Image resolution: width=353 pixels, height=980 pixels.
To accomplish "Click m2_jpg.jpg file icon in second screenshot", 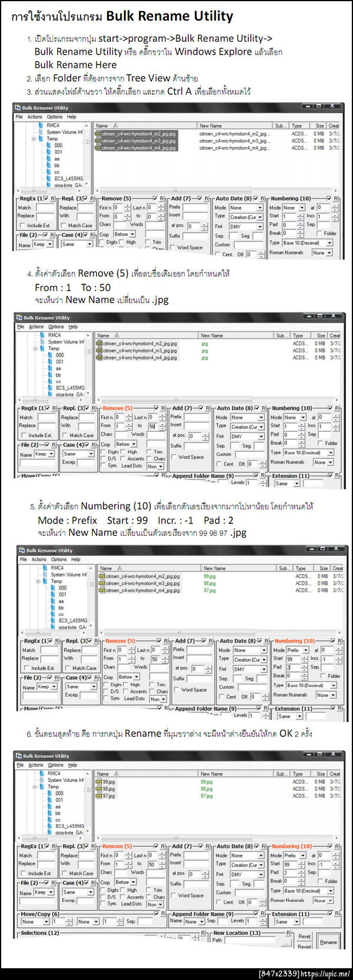I will [x=99, y=344].
